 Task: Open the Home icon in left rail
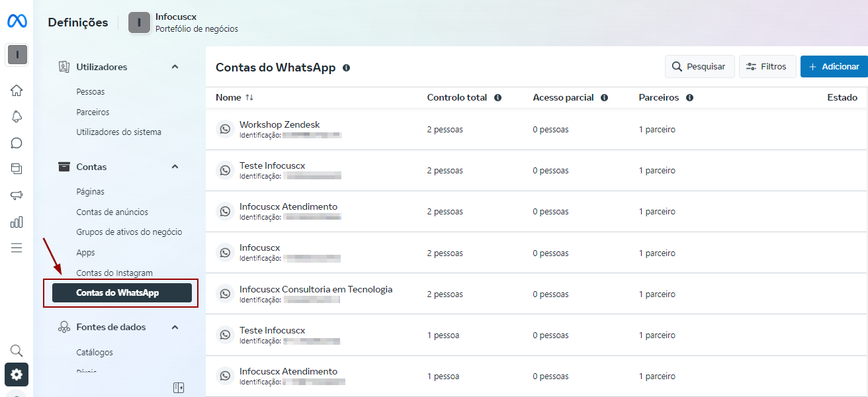(17, 91)
